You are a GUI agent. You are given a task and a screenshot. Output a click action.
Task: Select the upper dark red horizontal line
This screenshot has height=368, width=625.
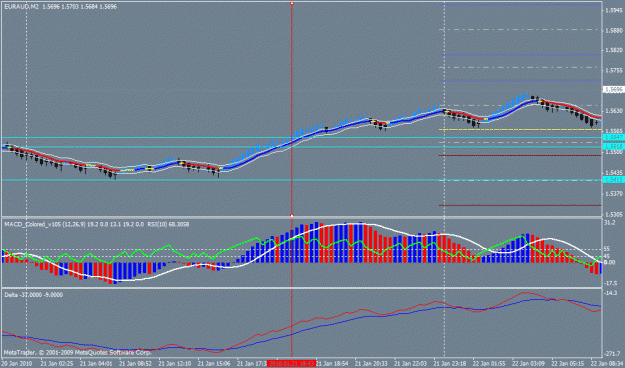coord(520,155)
